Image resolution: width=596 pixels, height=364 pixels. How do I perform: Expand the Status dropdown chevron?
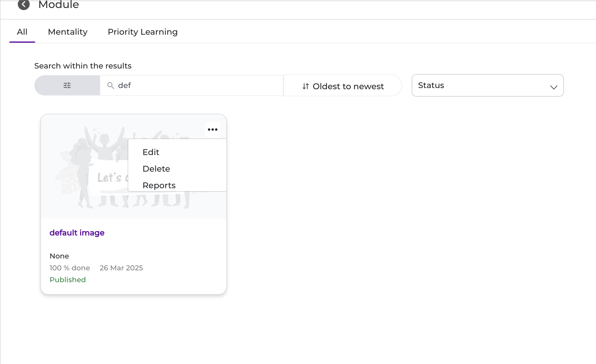(x=554, y=87)
